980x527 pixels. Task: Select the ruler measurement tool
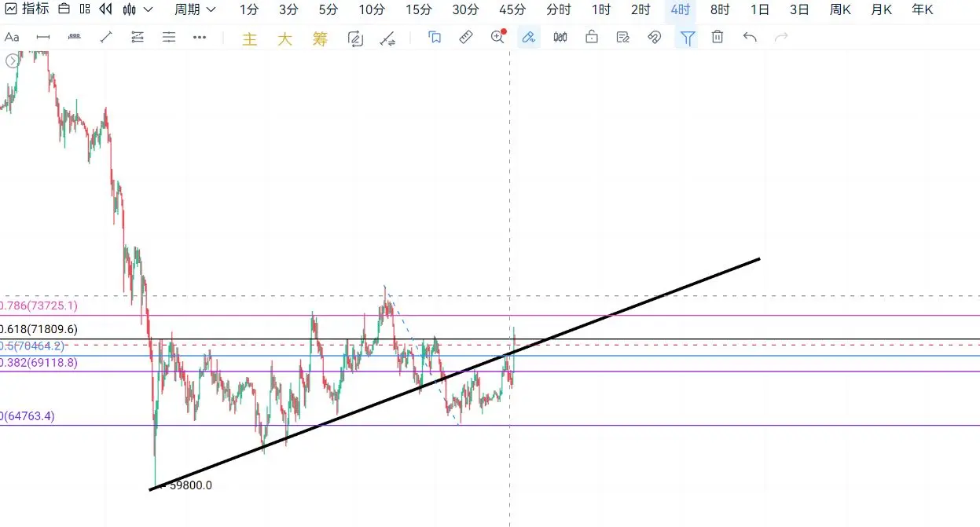click(466, 37)
